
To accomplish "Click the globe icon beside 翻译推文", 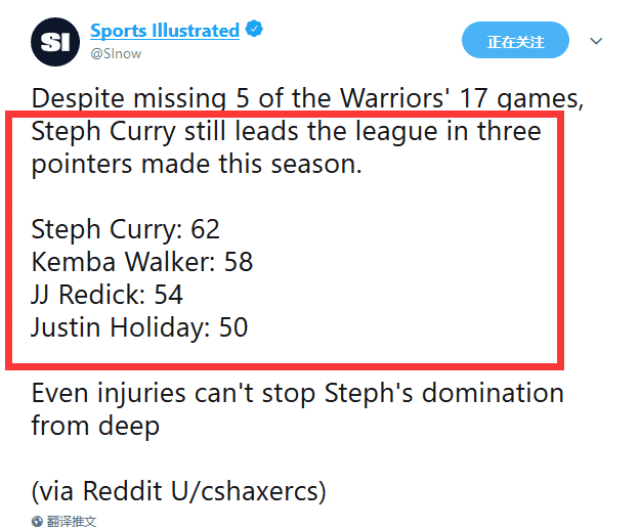I will coord(37,522).
